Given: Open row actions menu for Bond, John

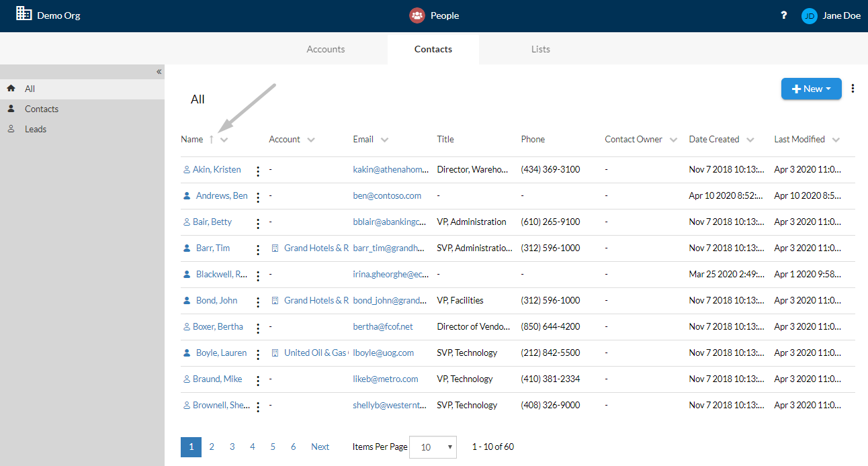Looking at the screenshot, I should click(258, 302).
